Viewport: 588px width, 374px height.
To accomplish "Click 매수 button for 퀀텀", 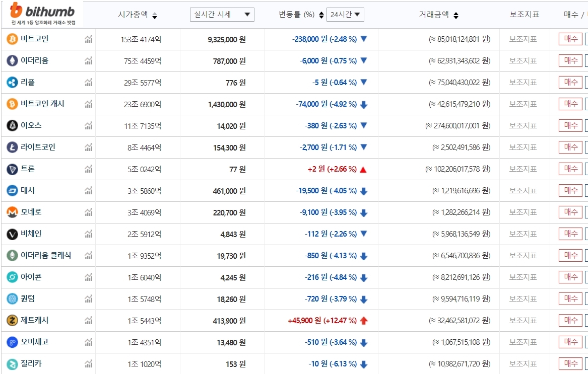I will coord(570,298).
